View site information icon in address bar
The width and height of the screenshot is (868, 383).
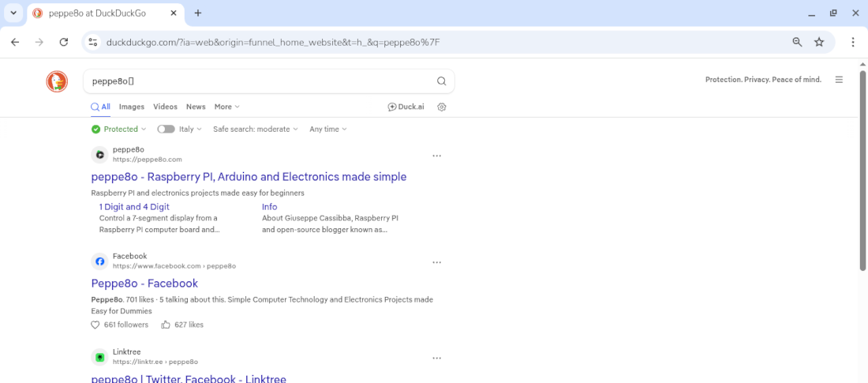(92, 42)
